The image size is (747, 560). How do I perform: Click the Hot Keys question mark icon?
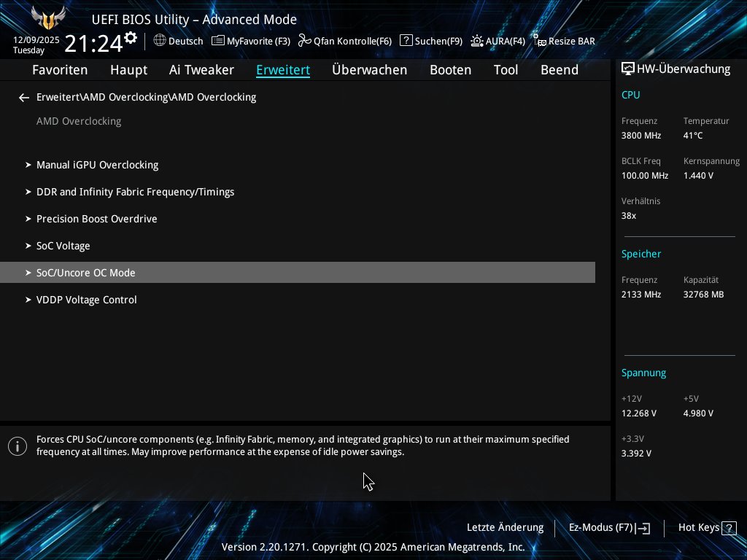pyautogui.click(x=729, y=528)
